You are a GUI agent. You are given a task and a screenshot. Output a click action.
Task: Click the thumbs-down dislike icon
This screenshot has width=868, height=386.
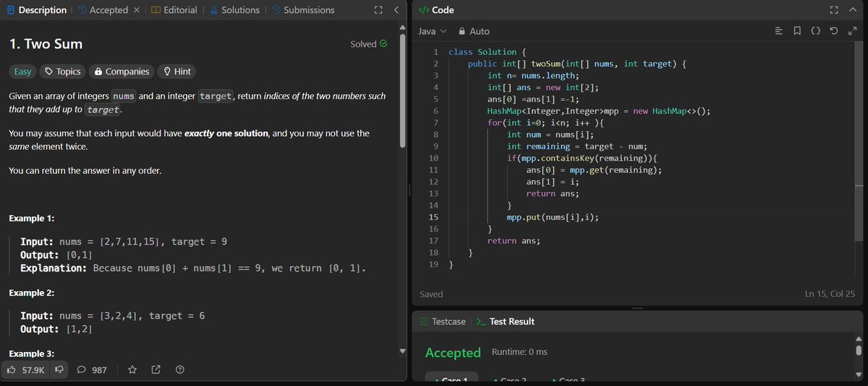pyautogui.click(x=59, y=370)
